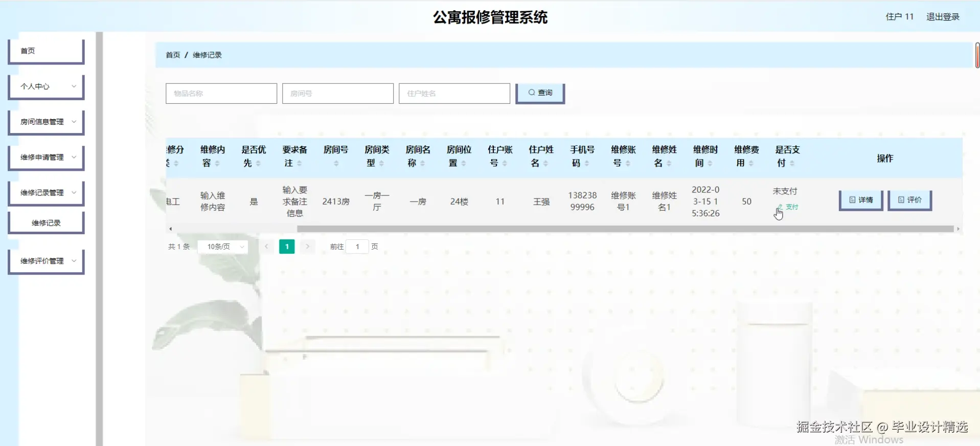The height and width of the screenshot is (446, 980).
Task: Click the 24楼 room location cell
Action: (459, 202)
